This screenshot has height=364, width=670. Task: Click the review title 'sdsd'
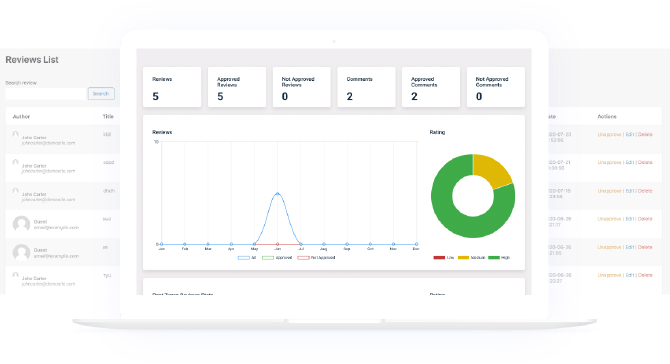[109, 162]
